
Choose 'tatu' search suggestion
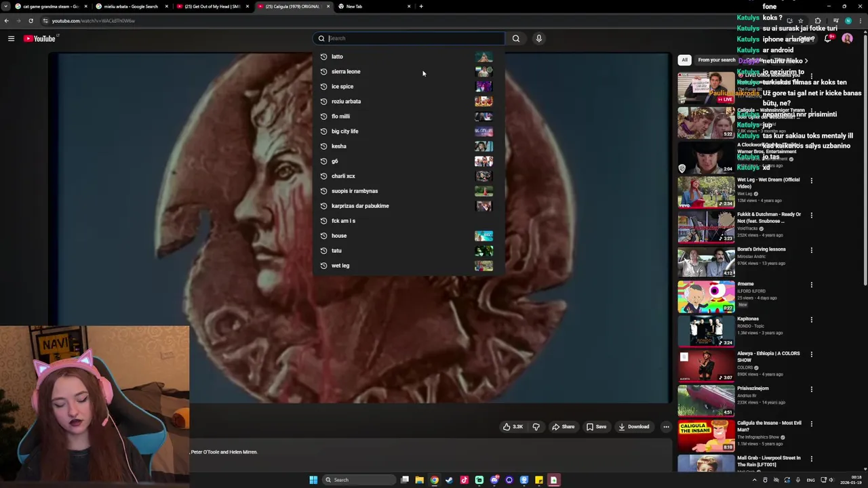coord(407,251)
